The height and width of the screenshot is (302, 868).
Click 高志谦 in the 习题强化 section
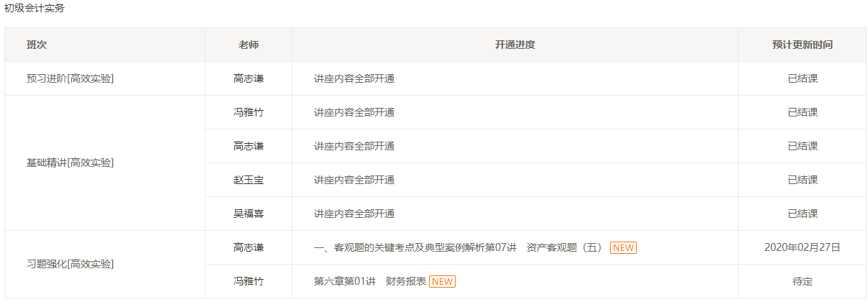click(249, 247)
